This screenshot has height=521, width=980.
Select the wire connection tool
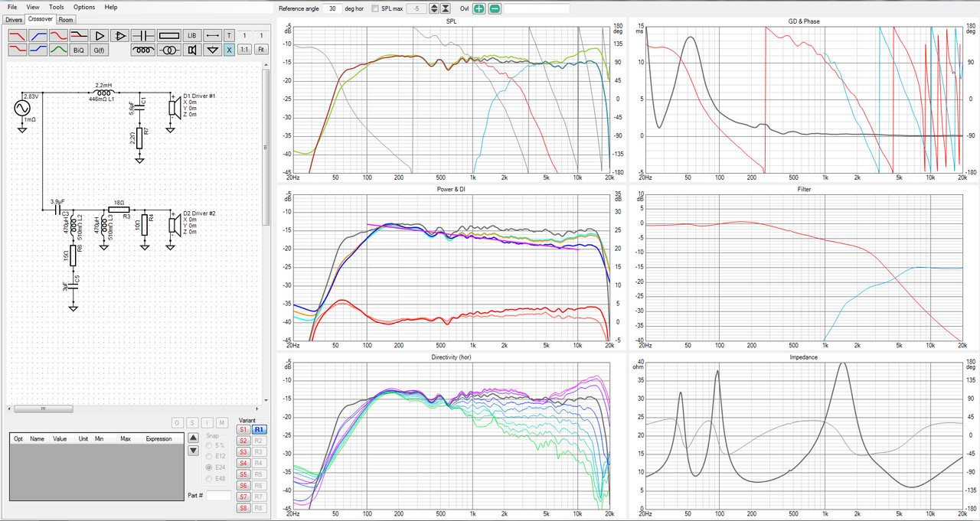click(x=212, y=36)
